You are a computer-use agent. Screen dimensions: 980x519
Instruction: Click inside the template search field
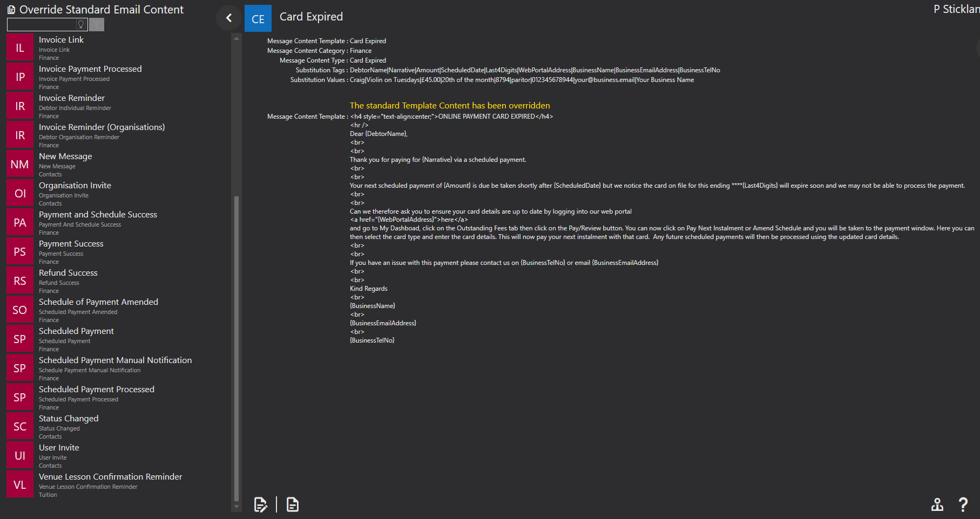pyautogui.click(x=42, y=24)
